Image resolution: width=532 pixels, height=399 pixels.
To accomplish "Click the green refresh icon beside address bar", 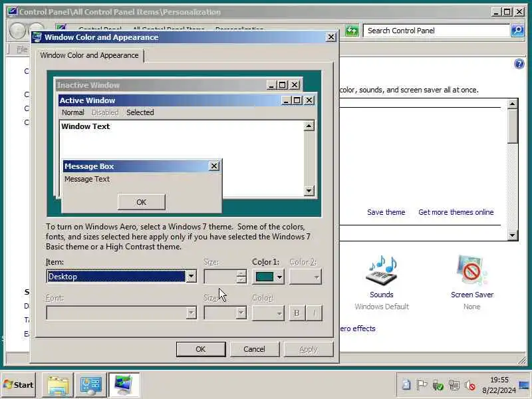I will tap(352, 31).
